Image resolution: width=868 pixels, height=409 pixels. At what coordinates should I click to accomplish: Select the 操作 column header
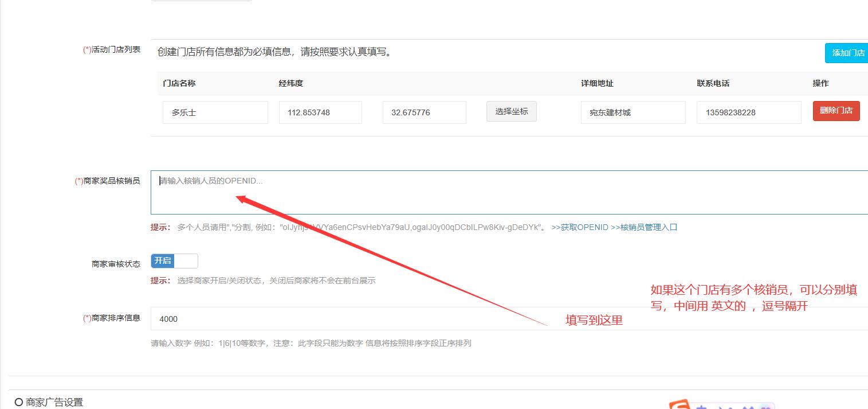(820, 83)
